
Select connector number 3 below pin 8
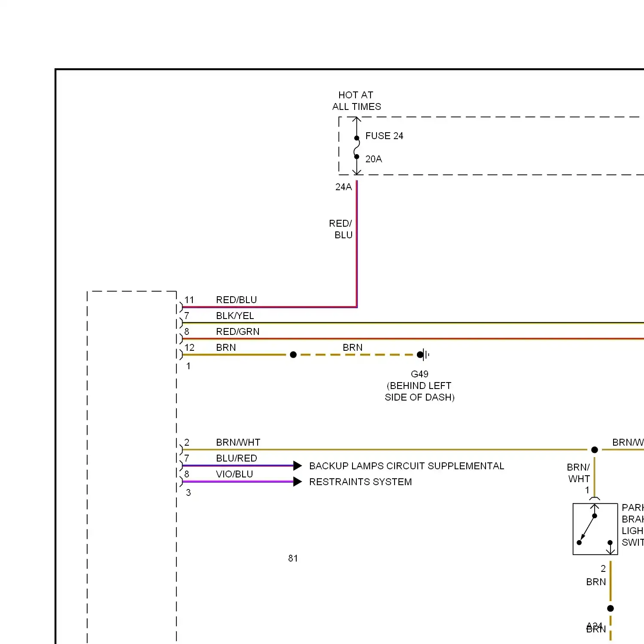pos(188,492)
